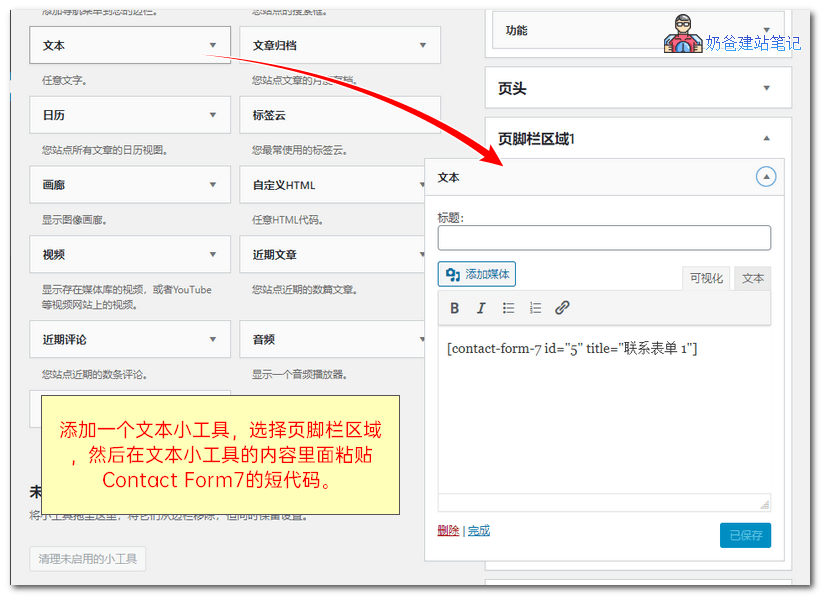
Task: Insert a numbered list in the editor
Action: [x=535, y=308]
